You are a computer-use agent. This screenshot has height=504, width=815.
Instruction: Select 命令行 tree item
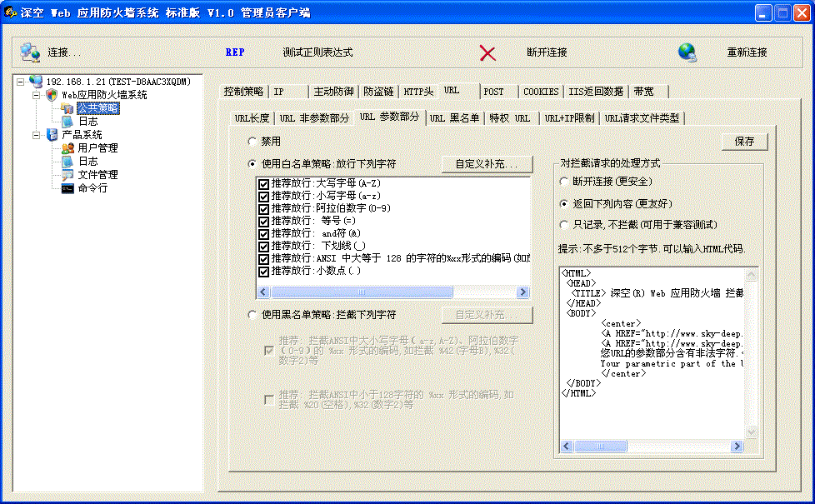[x=92, y=188]
